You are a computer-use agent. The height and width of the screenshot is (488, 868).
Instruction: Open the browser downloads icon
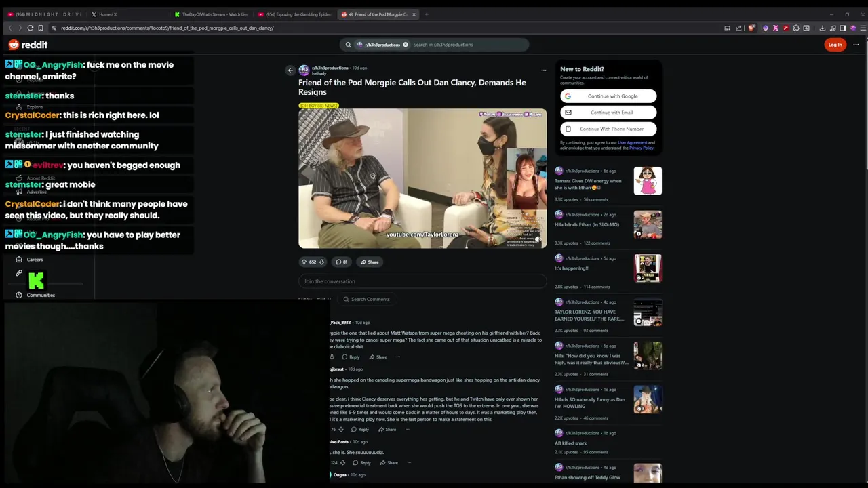(x=823, y=28)
